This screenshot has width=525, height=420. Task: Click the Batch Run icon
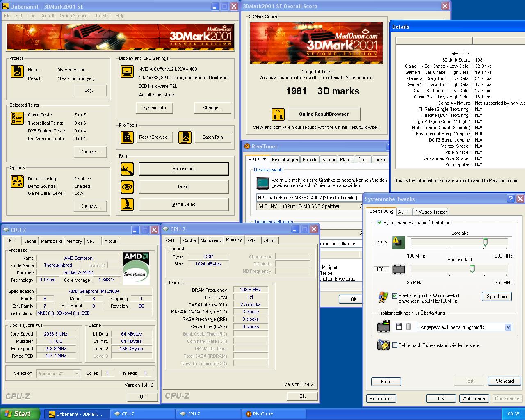coord(185,137)
